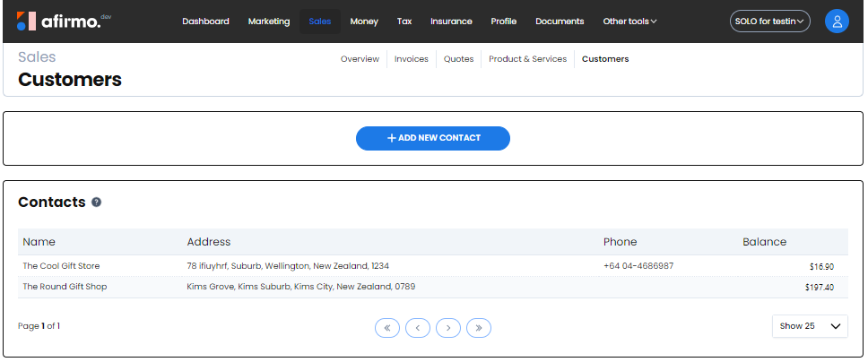
Task: Switch to the Product & Services sub-tab
Action: [527, 58]
